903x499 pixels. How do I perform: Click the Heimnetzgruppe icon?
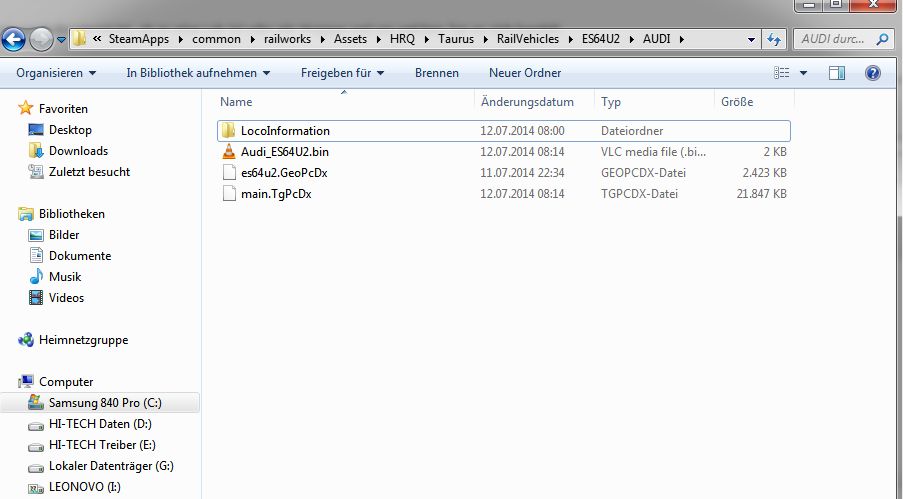(x=25, y=340)
